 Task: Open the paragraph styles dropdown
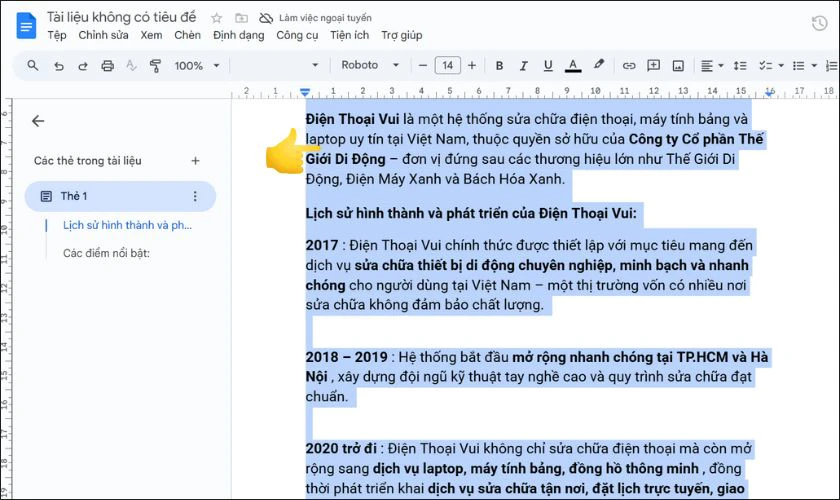click(x=278, y=65)
